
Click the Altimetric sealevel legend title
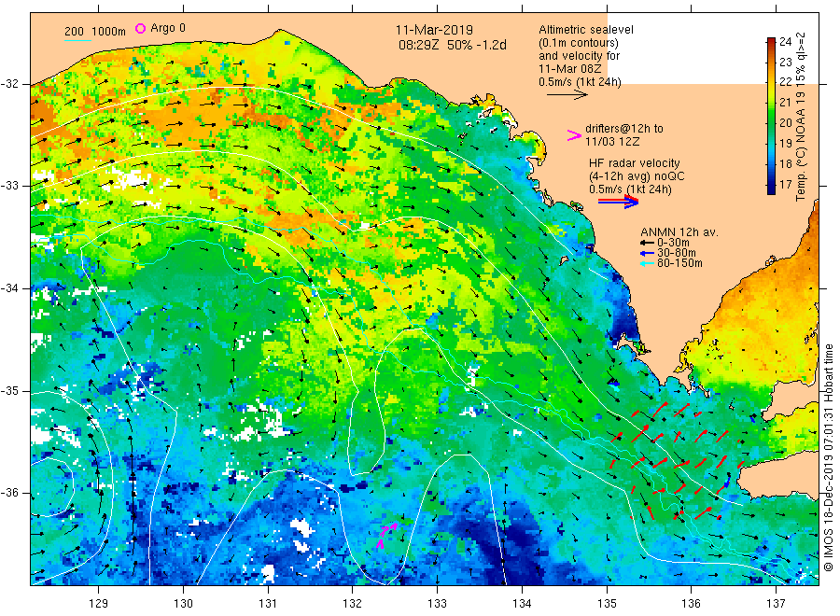point(586,30)
